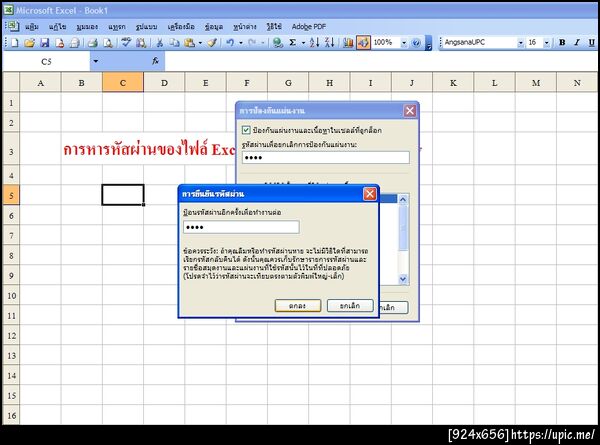
Task: Open the Name Box dropdown arrow
Action: (96, 61)
